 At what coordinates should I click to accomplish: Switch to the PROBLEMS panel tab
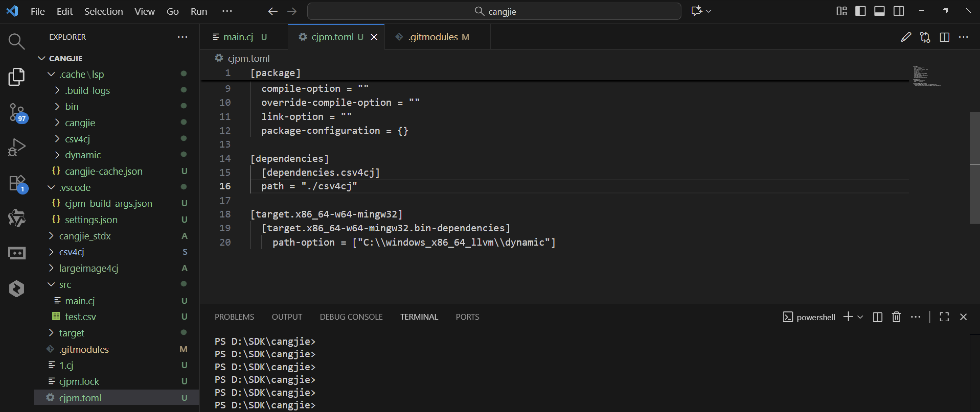234,317
